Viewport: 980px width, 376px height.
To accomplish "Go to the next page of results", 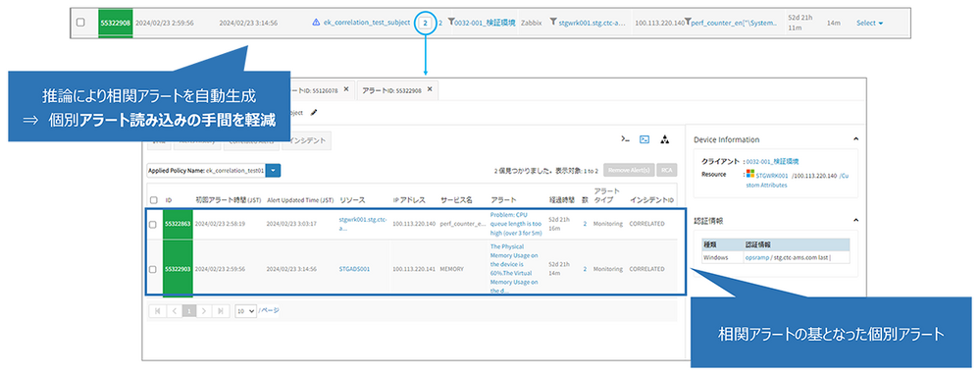I will point(204,310).
